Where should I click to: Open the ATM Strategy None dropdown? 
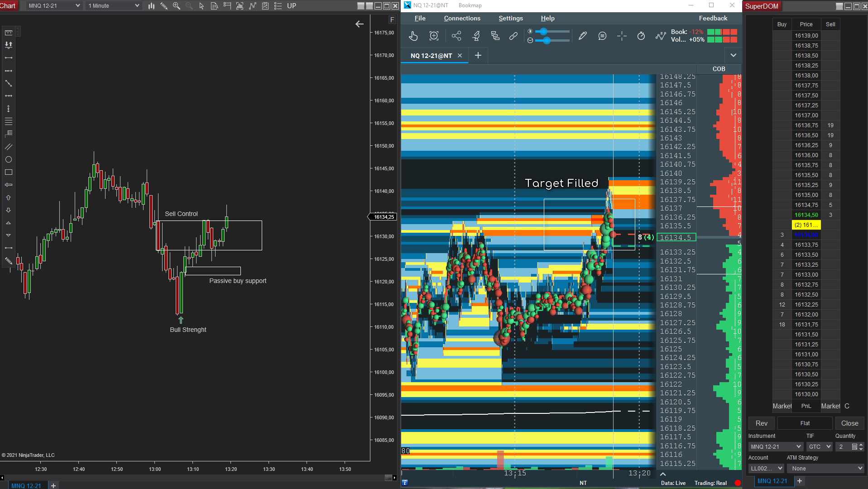825,469
